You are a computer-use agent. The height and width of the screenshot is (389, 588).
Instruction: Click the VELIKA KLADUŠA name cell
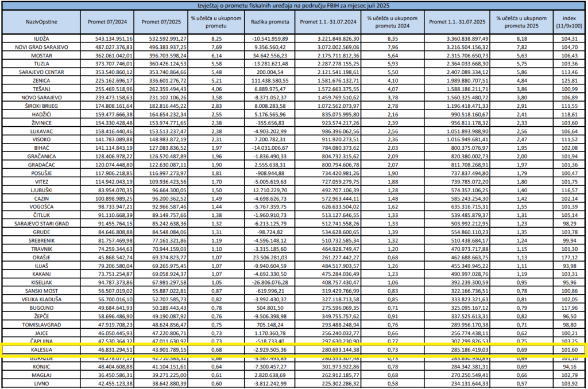pos(41,299)
